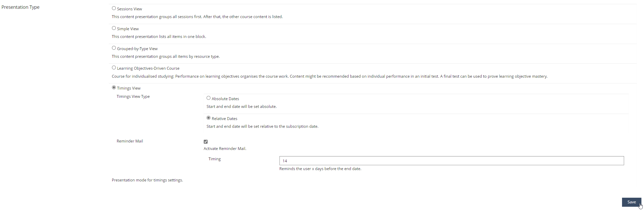Switch to Absolute Dates radio option
The image size is (644, 215).
pos(208,98)
